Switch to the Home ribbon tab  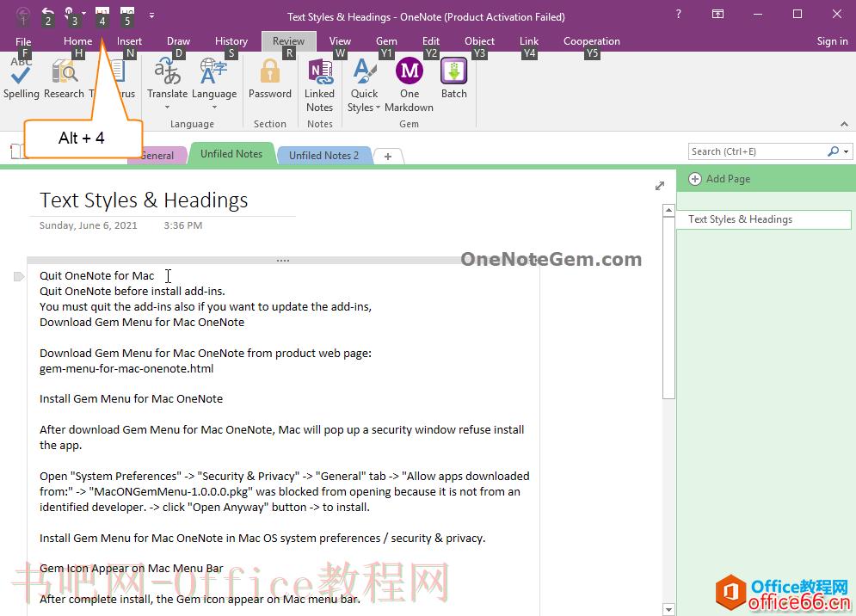[x=77, y=41]
